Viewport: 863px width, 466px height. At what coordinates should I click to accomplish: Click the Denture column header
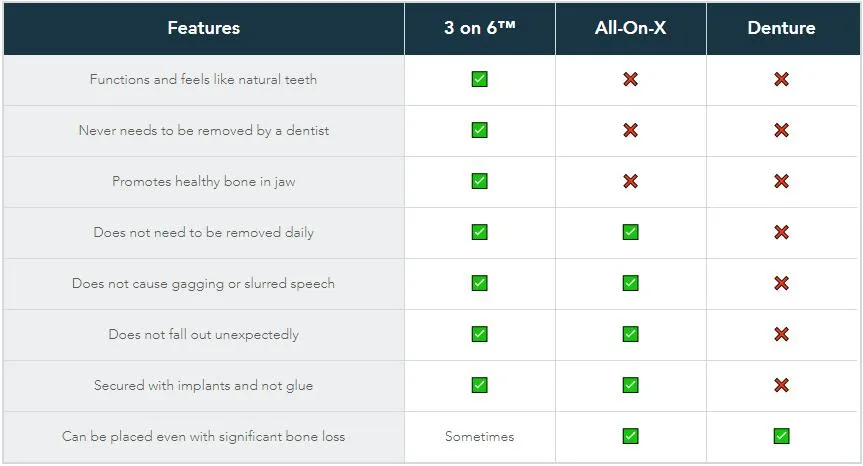pos(783,28)
